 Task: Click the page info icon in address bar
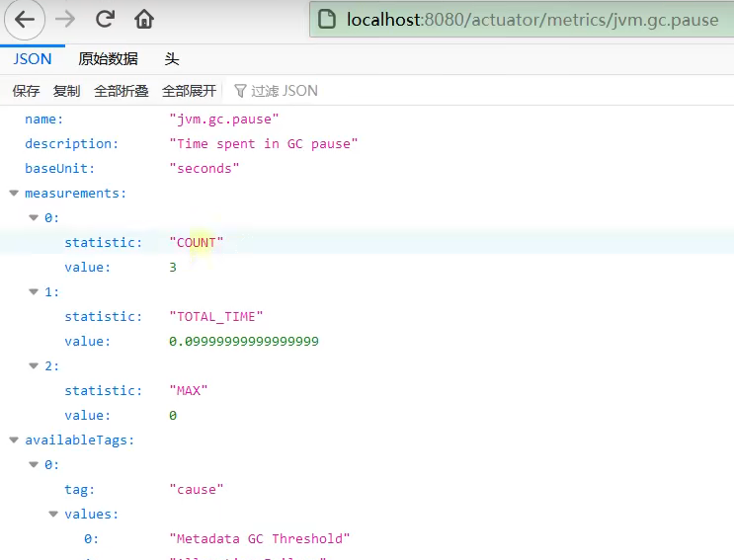coord(327,20)
